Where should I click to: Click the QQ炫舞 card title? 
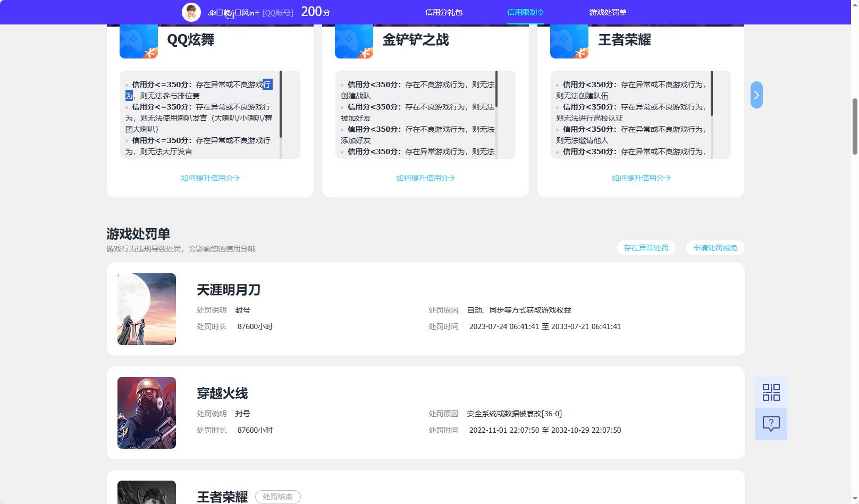[x=191, y=40]
